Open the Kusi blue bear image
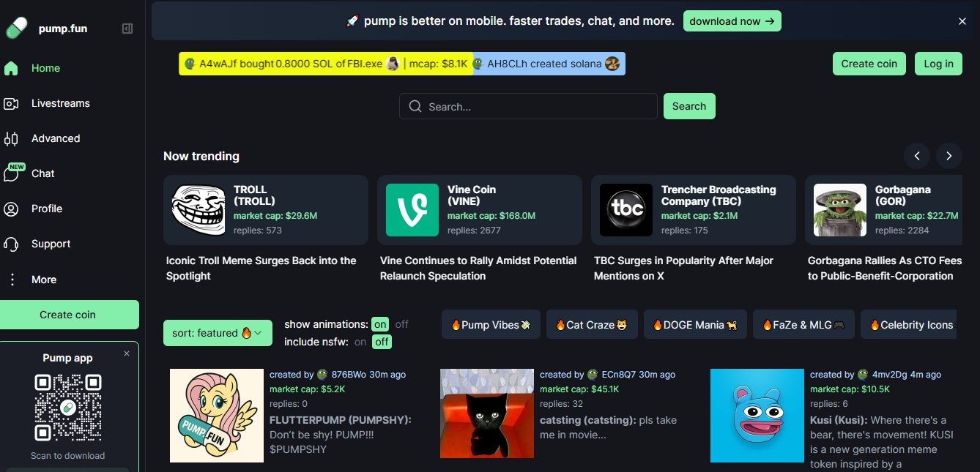This screenshot has width=980, height=472. 757,416
